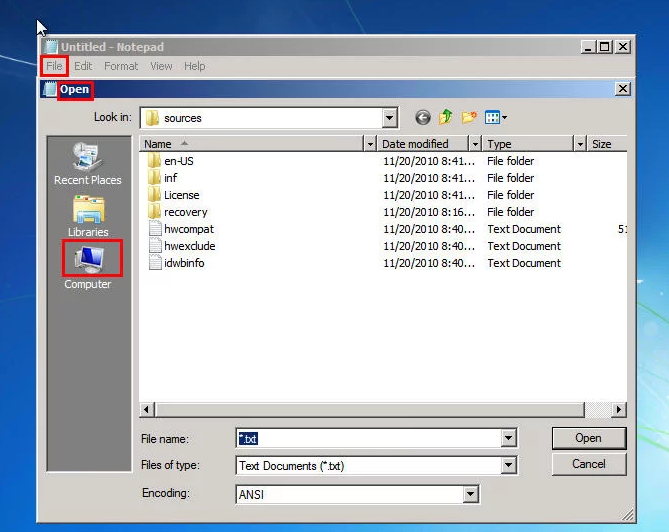Select the idwbinfo file name

click(184, 263)
